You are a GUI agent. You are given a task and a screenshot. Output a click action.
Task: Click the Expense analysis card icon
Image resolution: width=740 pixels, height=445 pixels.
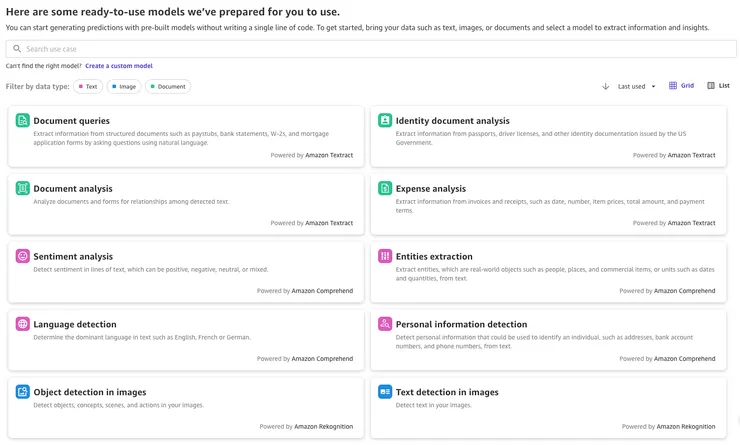[x=385, y=188]
